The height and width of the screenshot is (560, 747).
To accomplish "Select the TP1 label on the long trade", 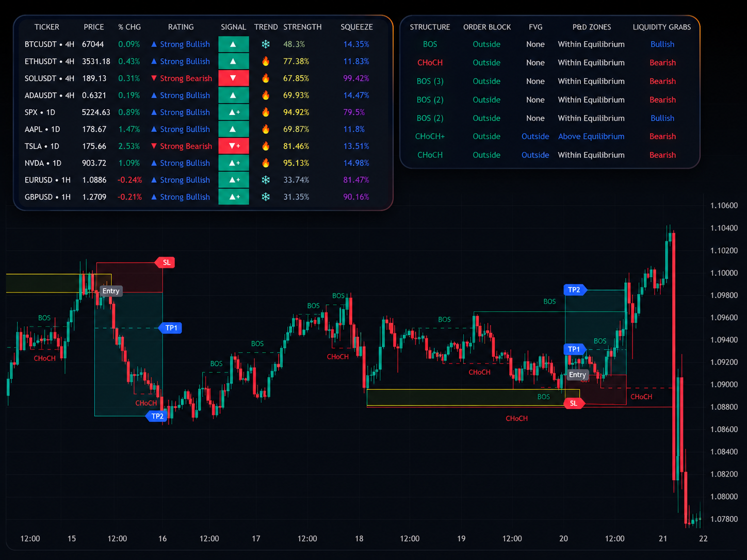I will pyautogui.click(x=575, y=349).
